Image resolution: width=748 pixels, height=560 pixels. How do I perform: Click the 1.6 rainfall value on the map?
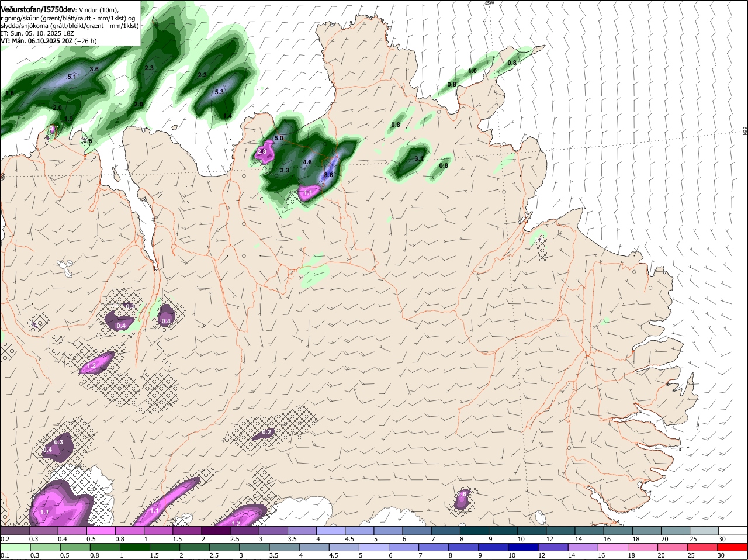[x=9, y=94]
